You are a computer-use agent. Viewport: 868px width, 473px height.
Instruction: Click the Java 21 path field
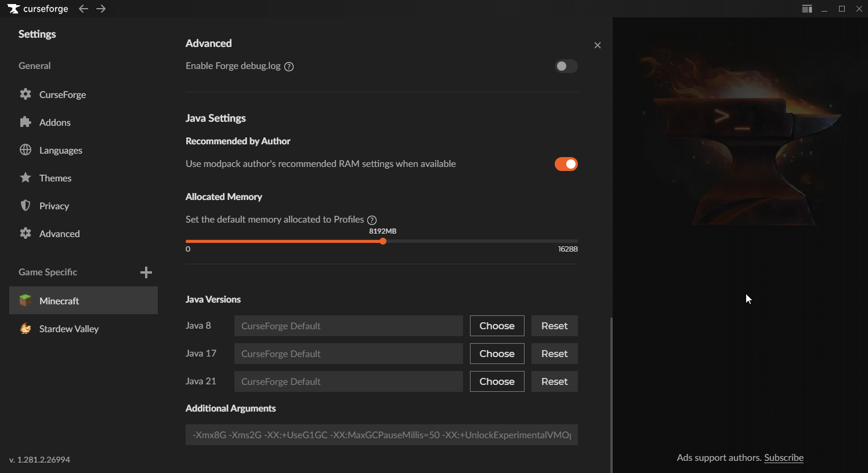coord(349,381)
